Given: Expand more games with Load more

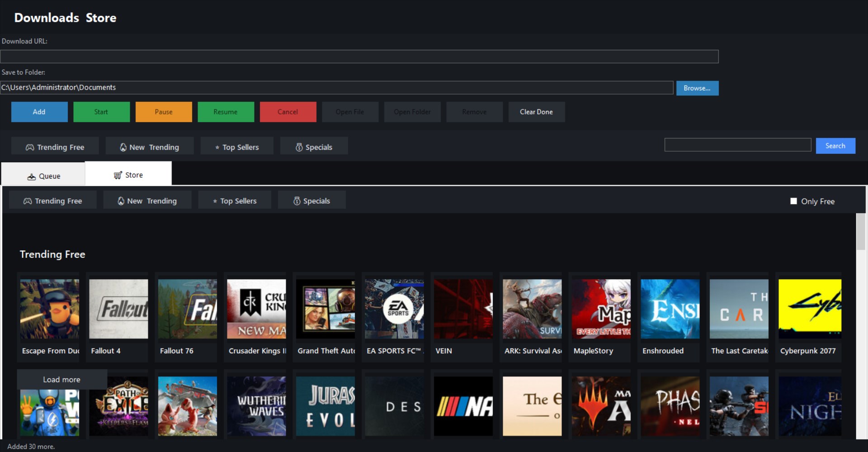Looking at the screenshot, I should pyautogui.click(x=61, y=380).
